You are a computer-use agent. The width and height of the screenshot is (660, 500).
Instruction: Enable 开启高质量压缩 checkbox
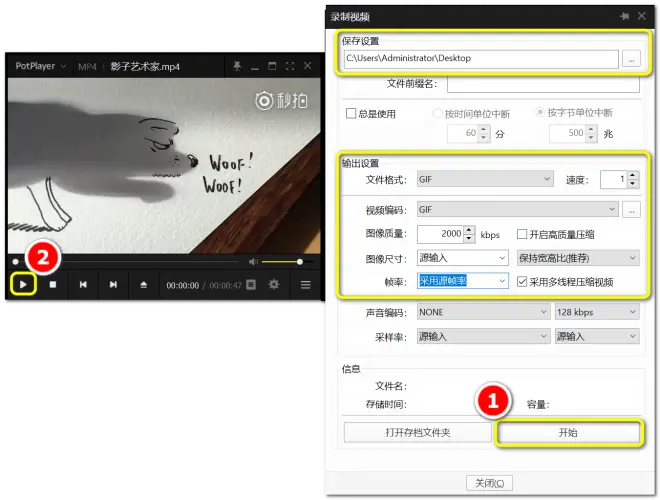522,234
